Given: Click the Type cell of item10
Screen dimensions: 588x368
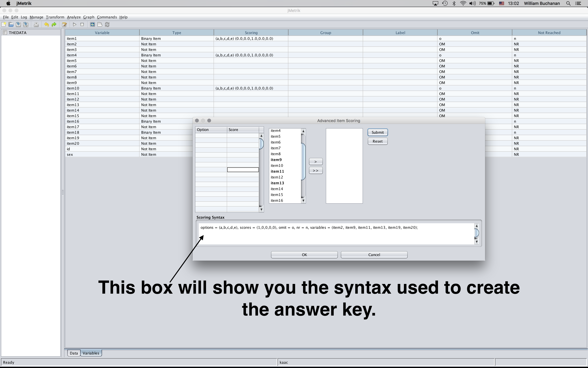Looking at the screenshot, I should point(177,88).
